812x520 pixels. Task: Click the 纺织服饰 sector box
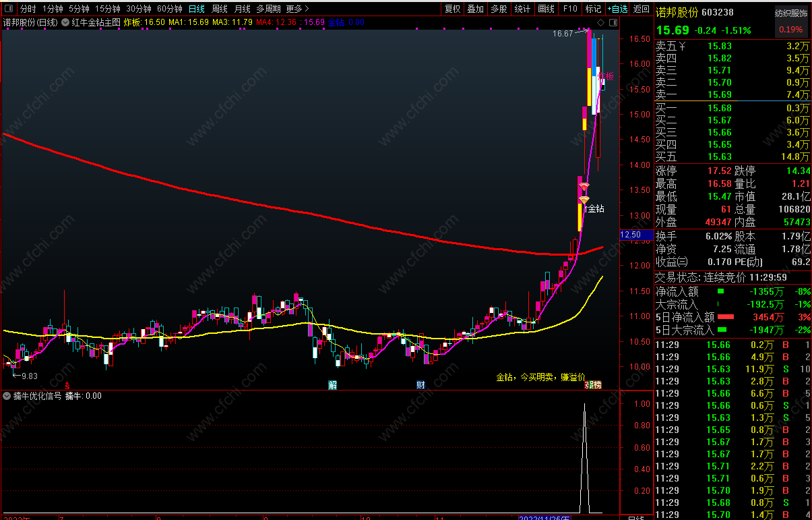click(x=790, y=22)
